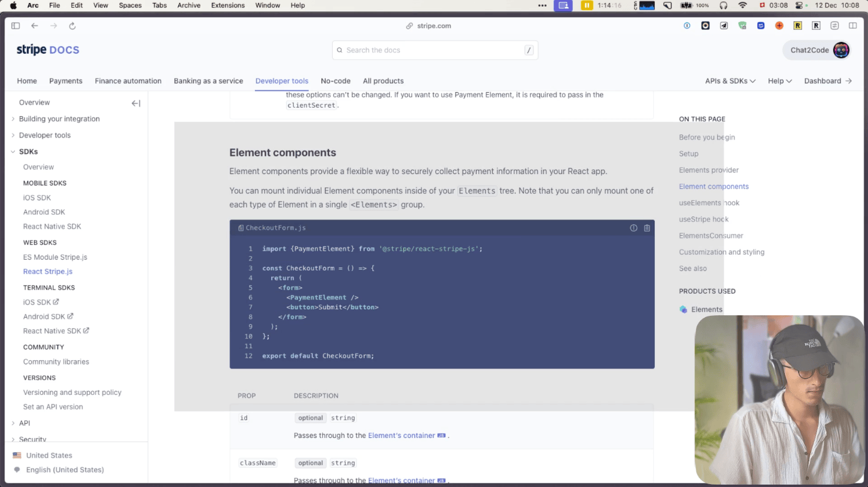The image size is (868, 487).
Task: Reload the page with the refresh icon
Action: pyautogui.click(x=72, y=26)
